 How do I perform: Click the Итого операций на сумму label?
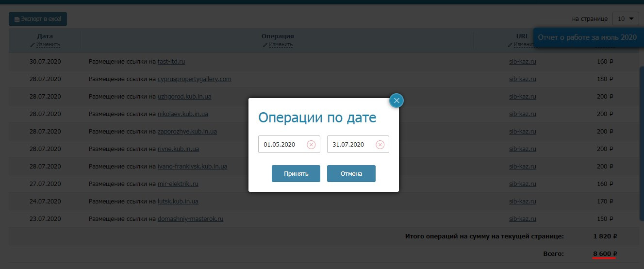click(484, 236)
